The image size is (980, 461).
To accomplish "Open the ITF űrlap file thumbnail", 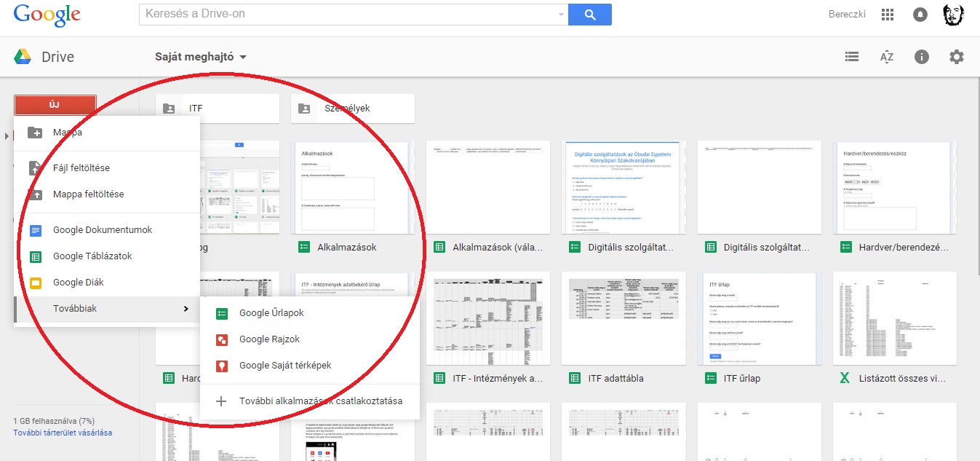I will click(x=759, y=318).
